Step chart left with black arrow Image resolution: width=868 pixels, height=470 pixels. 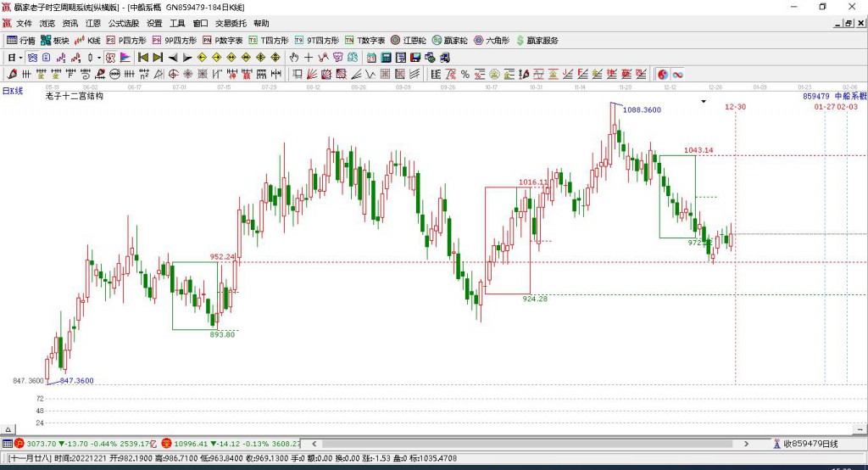tap(173, 58)
